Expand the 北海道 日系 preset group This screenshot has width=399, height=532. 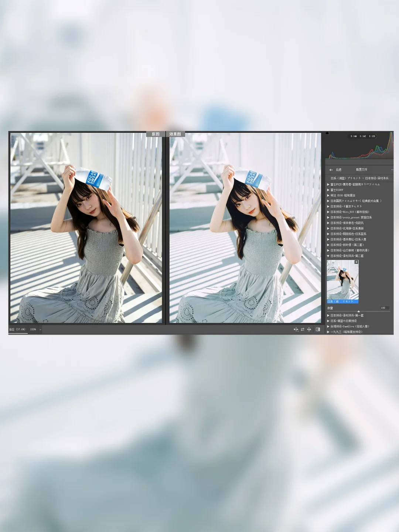[328, 228]
